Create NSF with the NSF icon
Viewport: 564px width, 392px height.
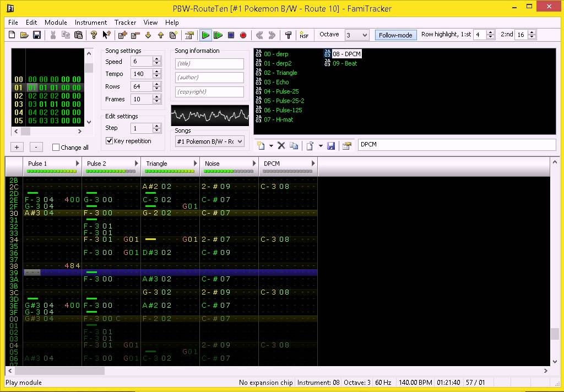point(304,35)
